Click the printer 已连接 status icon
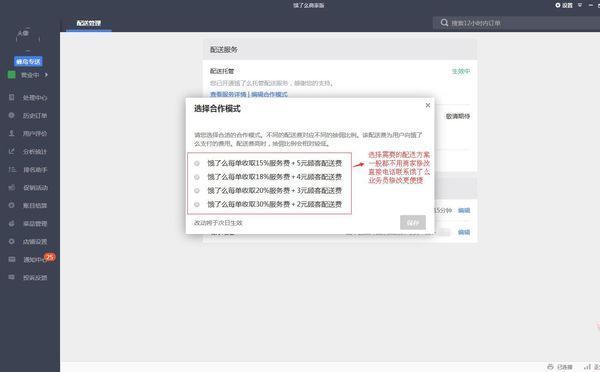Screen dimensions: 600x372 tap(550, 367)
